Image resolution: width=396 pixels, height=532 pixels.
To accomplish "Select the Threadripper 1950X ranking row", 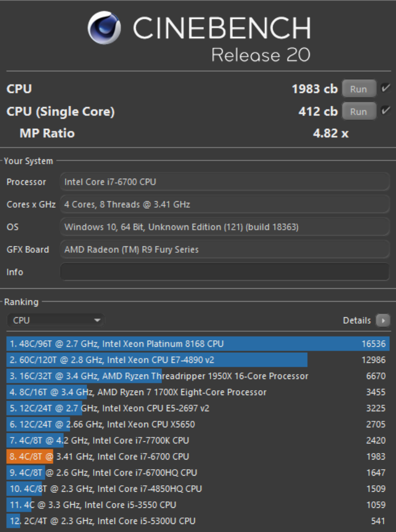I will coord(198,376).
